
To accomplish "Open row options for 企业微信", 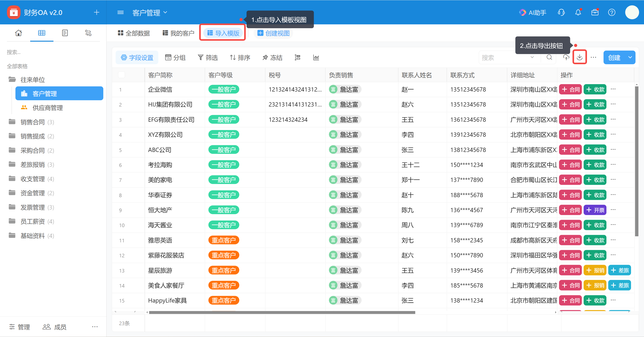I will click(613, 89).
